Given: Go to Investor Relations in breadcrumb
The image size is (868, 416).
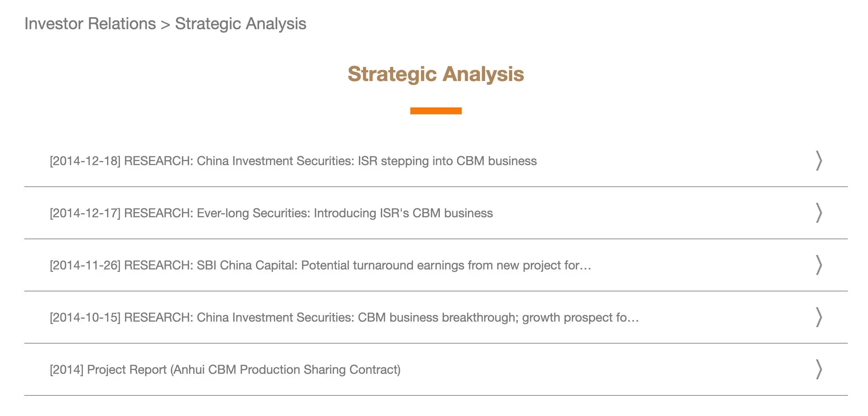Looking at the screenshot, I should click(x=90, y=24).
